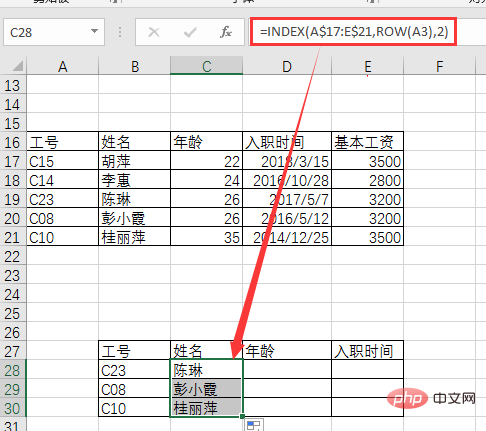Select cell C10 in row 21
Screen dimensions: 486x431
(63, 237)
